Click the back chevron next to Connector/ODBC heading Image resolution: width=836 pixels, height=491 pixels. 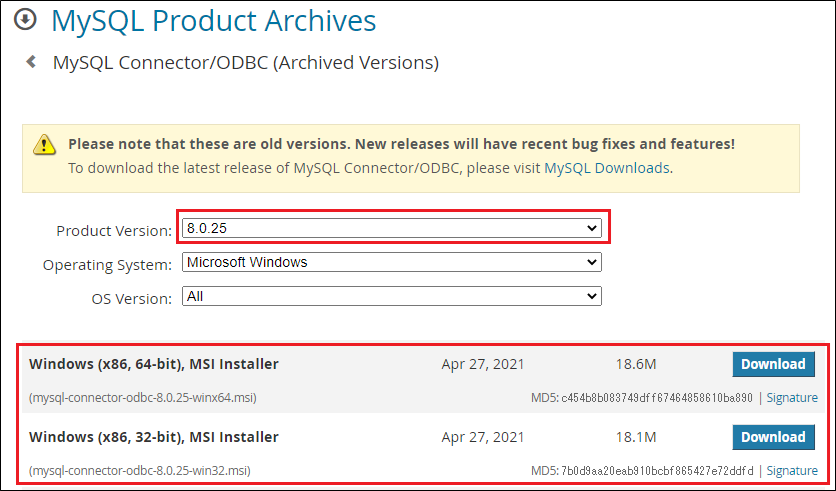[x=31, y=62]
